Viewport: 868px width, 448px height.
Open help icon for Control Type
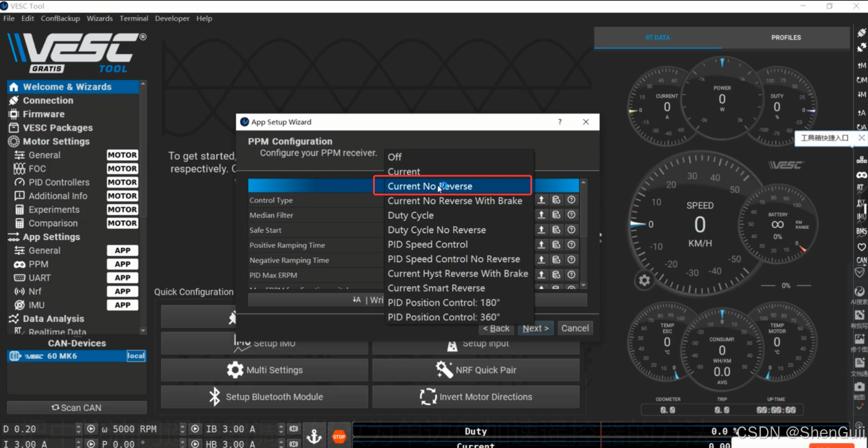571,200
